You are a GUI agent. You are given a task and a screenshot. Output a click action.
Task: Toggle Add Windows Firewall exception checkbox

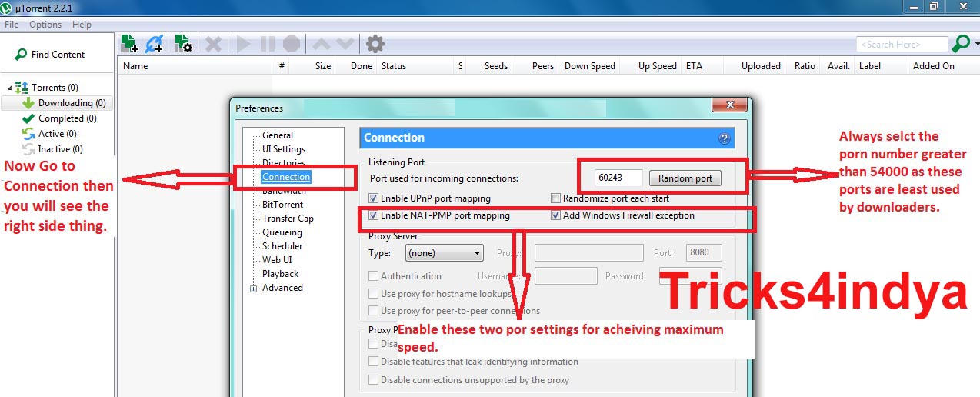pyautogui.click(x=556, y=215)
